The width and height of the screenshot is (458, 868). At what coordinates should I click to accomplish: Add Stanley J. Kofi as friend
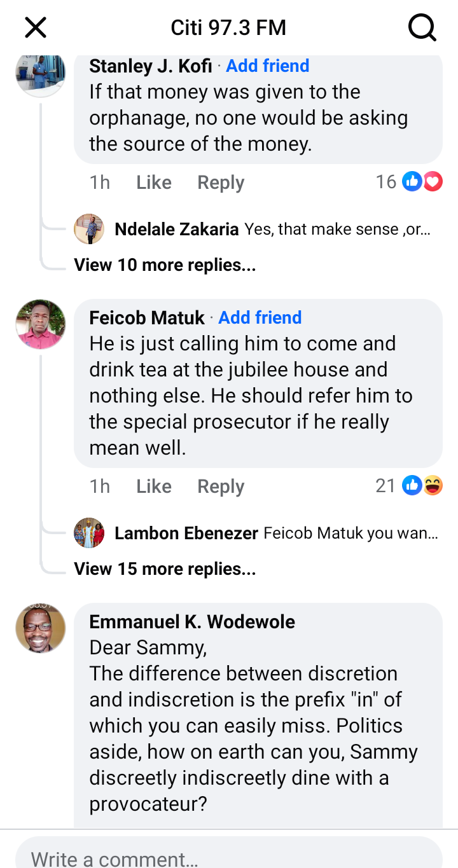[x=267, y=65]
